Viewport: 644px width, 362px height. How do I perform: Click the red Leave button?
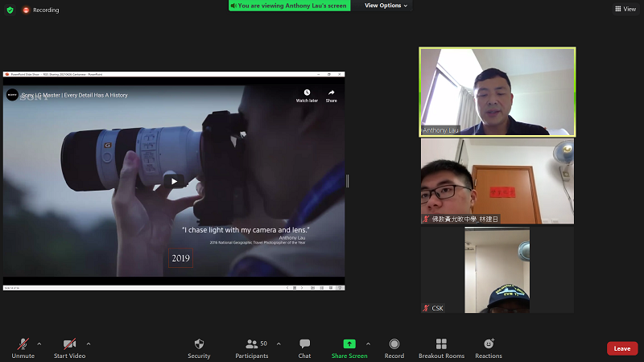point(621,348)
